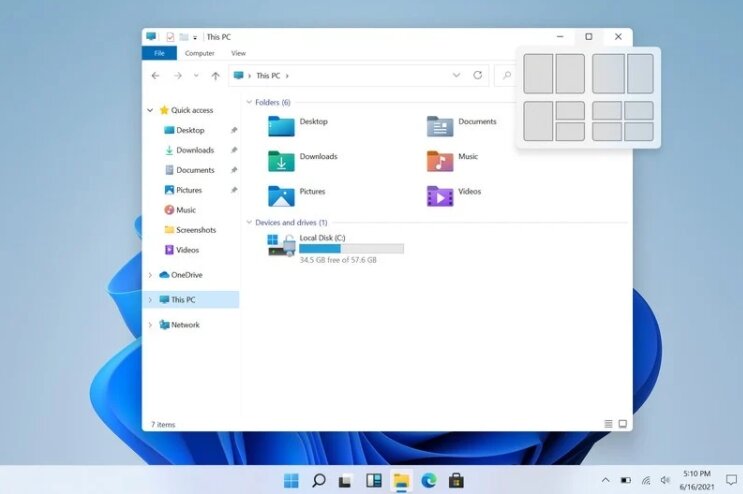Snap window to left half layout
Image resolution: width=743 pixels, height=494 pixels.
click(x=538, y=74)
